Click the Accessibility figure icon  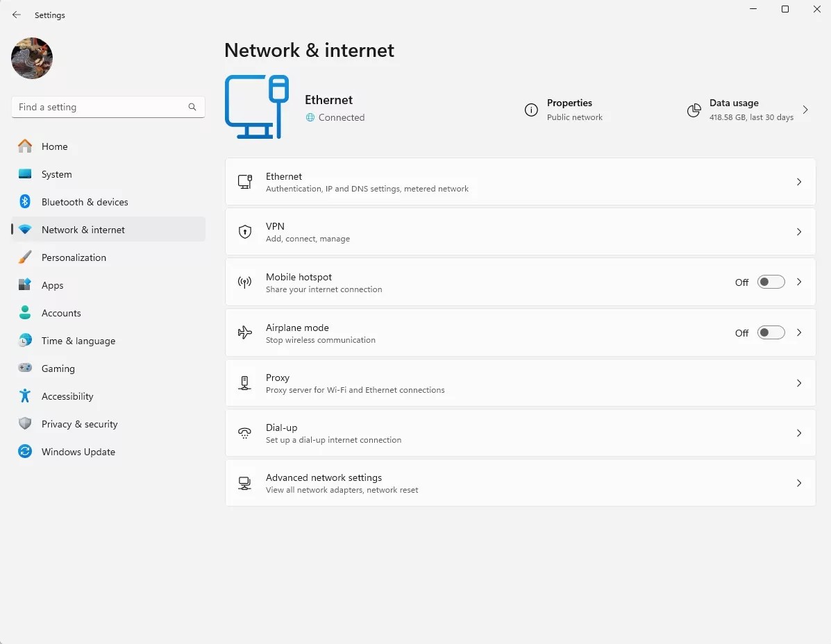[x=25, y=396]
